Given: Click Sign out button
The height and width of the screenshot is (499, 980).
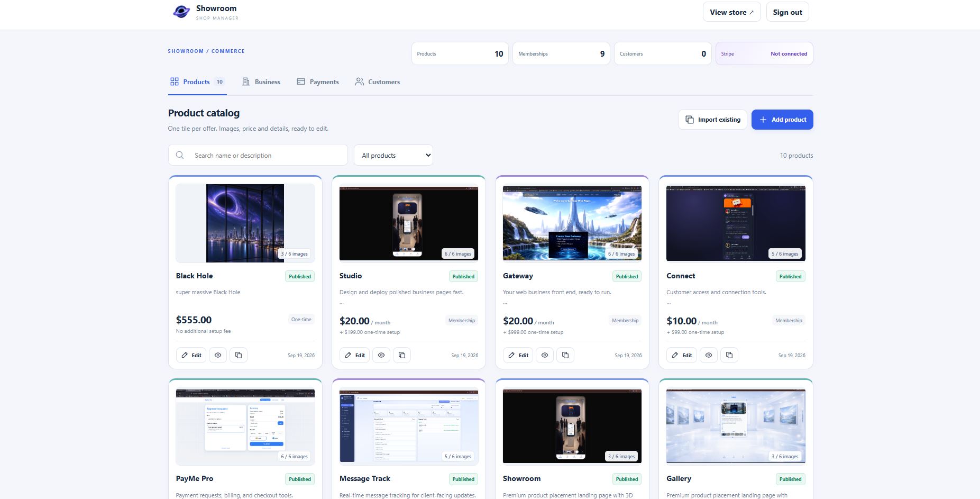Looking at the screenshot, I should 787,12.
